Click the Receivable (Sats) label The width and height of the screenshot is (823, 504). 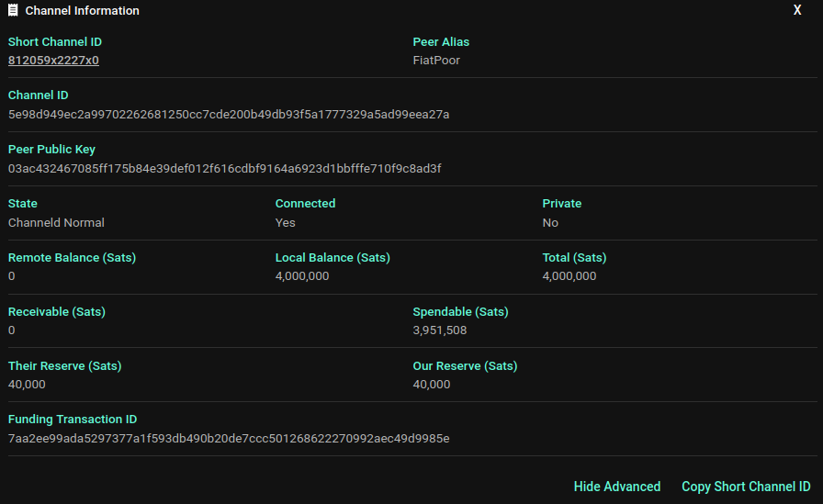(57, 312)
